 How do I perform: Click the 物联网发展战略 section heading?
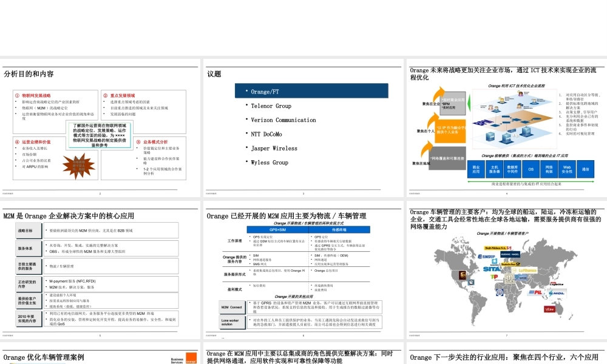click(x=36, y=95)
